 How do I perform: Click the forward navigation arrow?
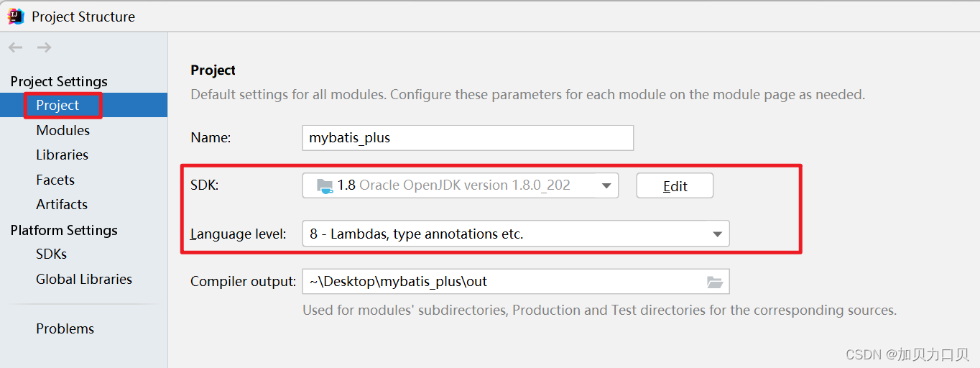tap(44, 47)
